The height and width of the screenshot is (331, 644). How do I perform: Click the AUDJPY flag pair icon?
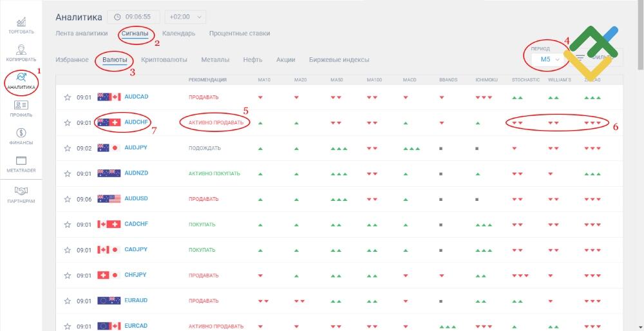(109, 148)
